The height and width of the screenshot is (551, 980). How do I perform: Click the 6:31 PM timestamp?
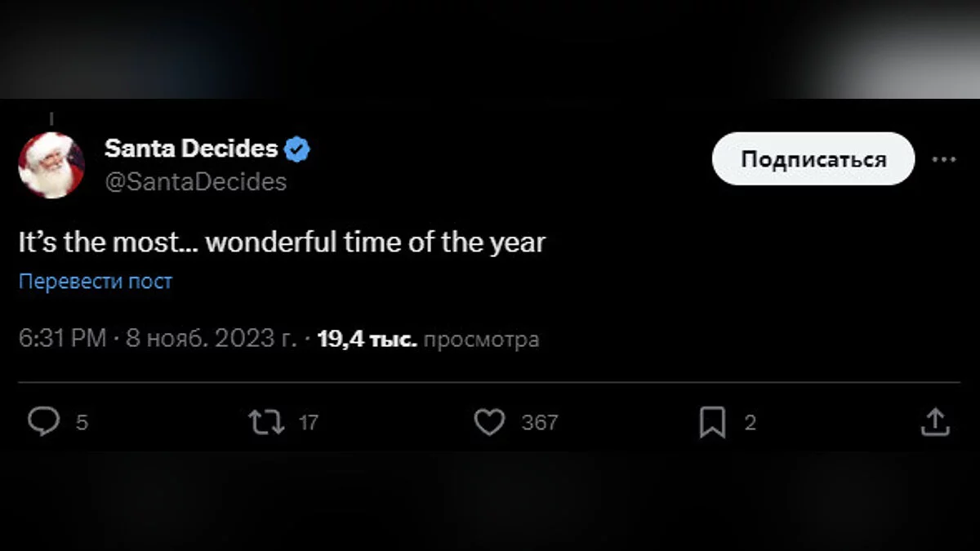(62, 339)
